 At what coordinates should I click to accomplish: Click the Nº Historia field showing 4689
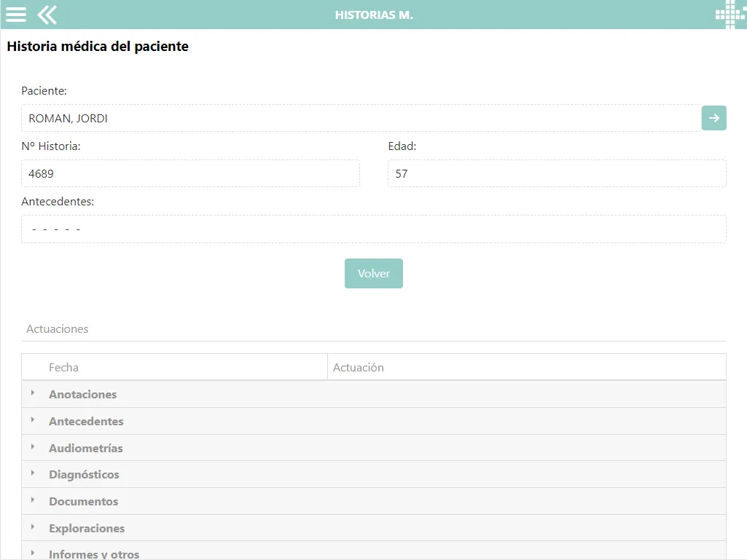coord(190,173)
